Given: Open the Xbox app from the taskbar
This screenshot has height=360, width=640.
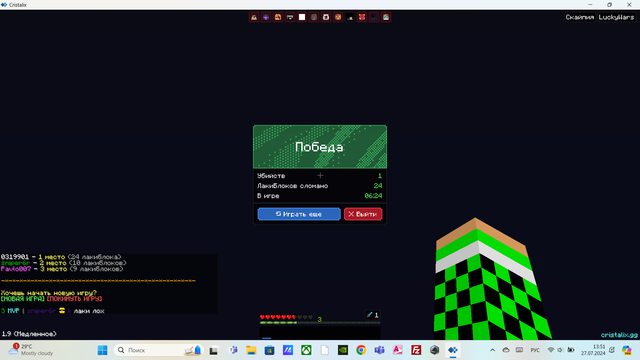Looking at the screenshot, I should (306, 350).
